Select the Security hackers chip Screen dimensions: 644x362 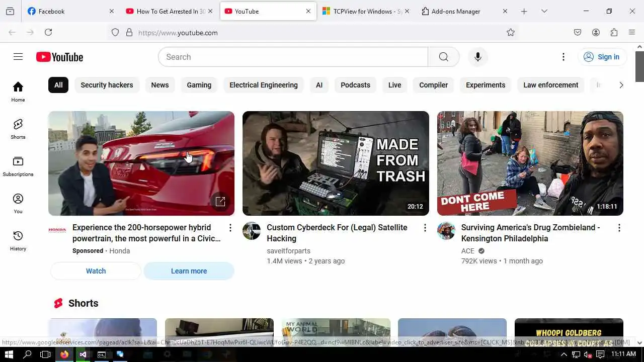coord(107,85)
